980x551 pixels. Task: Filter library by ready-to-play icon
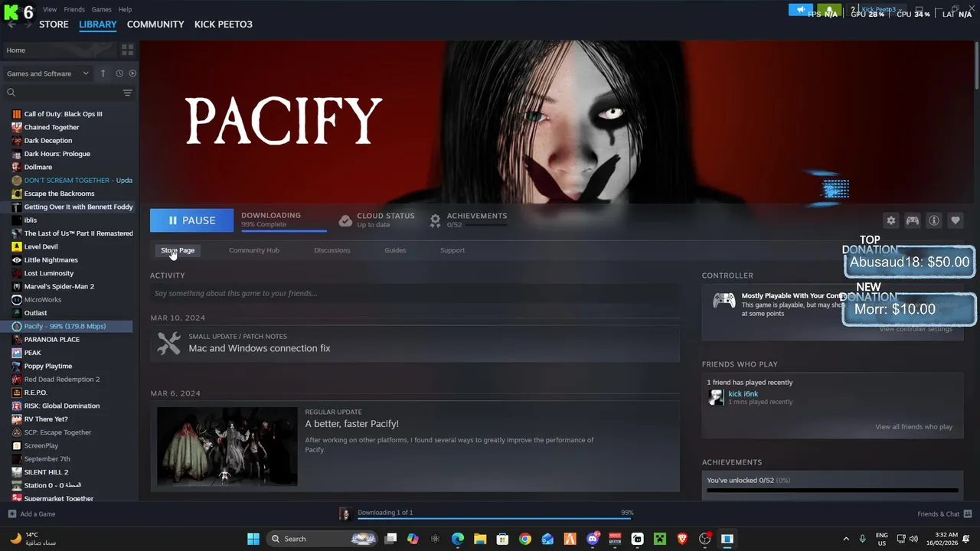(x=132, y=73)
